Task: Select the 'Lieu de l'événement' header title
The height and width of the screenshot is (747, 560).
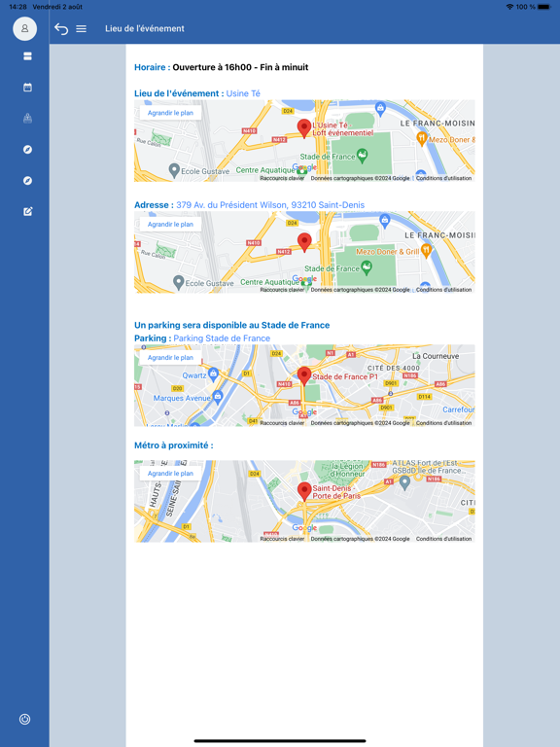Action: coord(145,28)
